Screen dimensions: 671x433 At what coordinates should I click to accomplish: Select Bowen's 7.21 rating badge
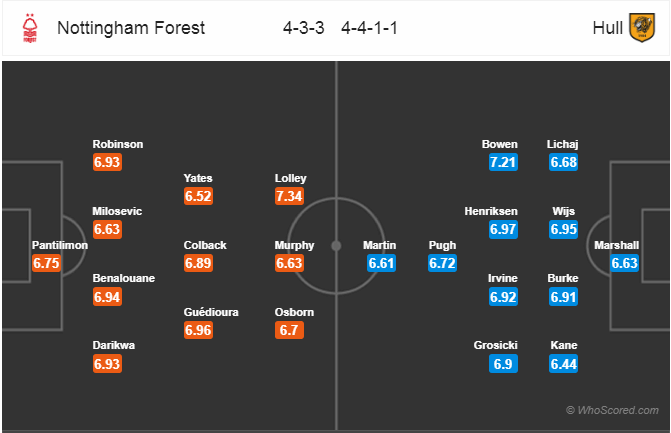503,162
